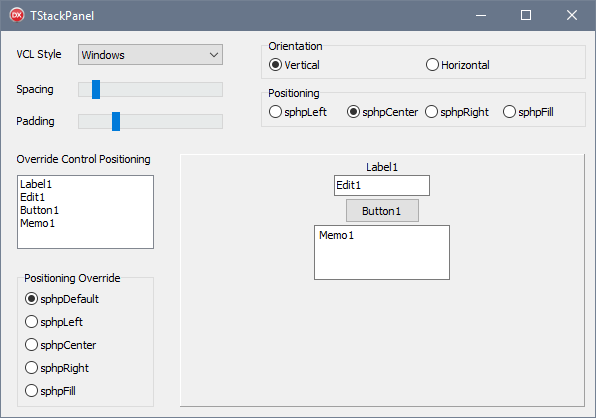Minimize the TStackPanel window
This screenshot has height=418, width=596.
tap(481, 15)
